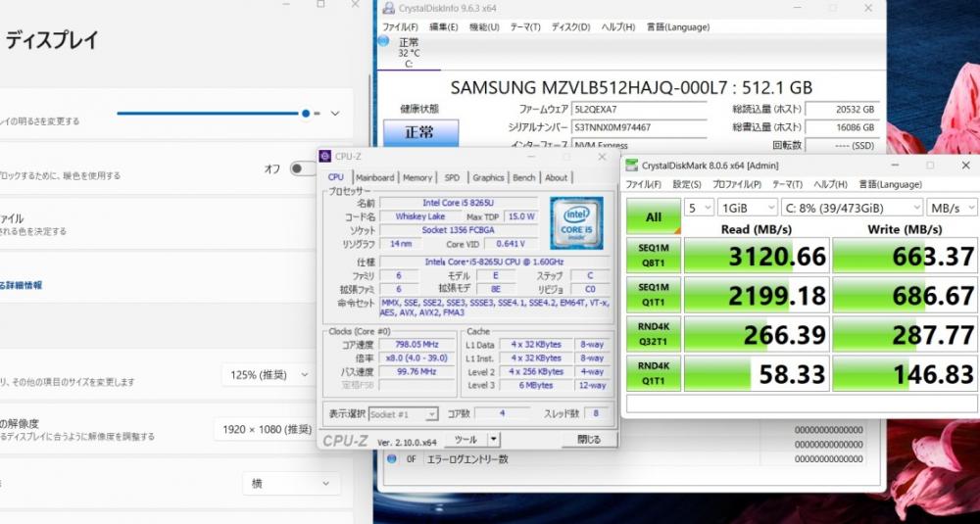The image size is (980, 524).
Task: Open the MB/s unit dropdown
Action: tap(952, 208)
